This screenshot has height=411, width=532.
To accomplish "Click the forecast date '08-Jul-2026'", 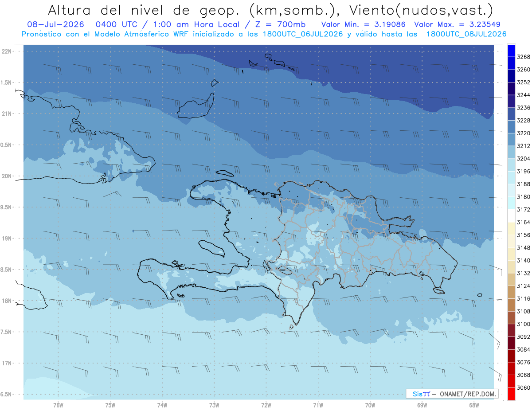I will point(55,24).
